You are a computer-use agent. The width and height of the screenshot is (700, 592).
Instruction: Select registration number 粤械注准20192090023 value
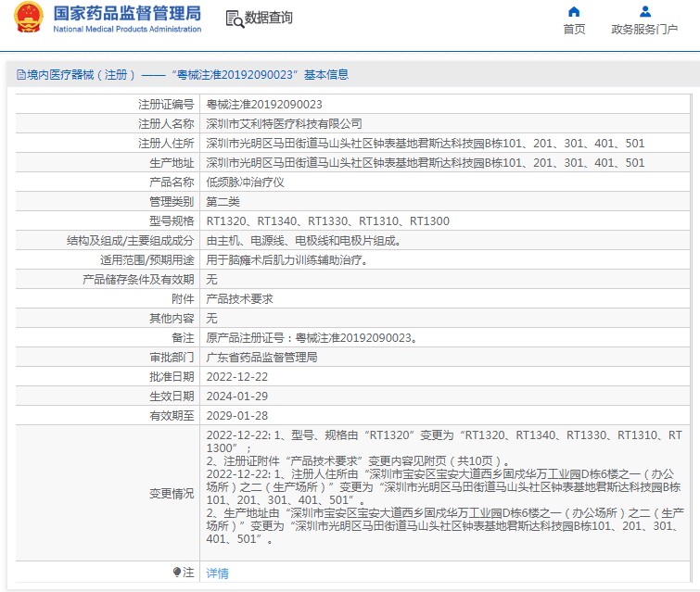pos(264,105)
